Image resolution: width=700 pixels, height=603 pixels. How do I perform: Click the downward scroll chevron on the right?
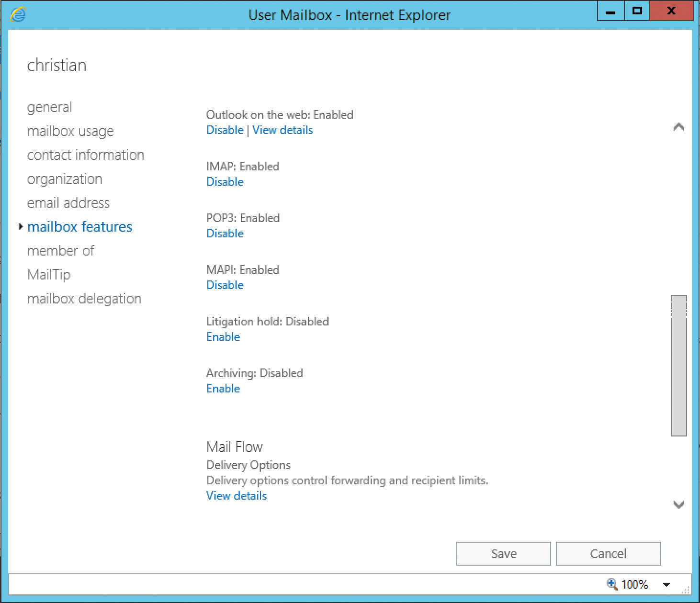click(678, 505)
